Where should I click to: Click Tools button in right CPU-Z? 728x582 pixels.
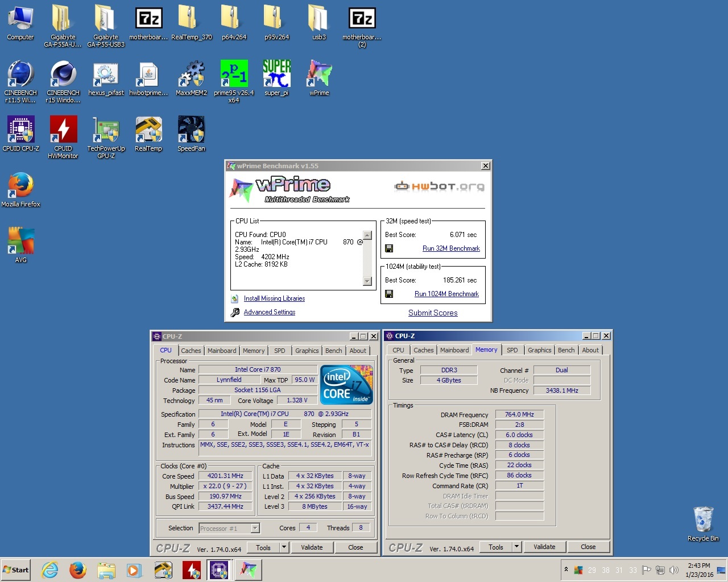pyautogui.click(x=496, y=547)
